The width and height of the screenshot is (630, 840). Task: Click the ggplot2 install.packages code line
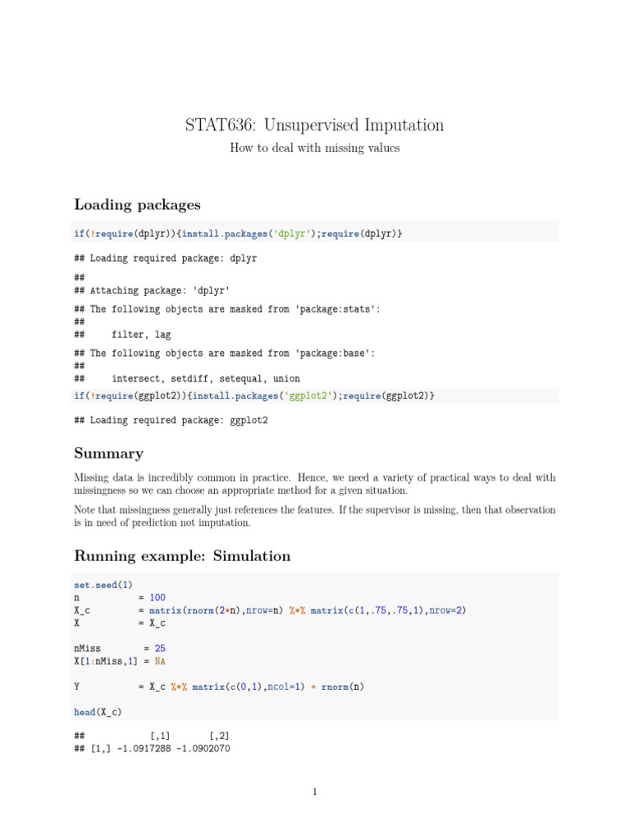(254, 395)
